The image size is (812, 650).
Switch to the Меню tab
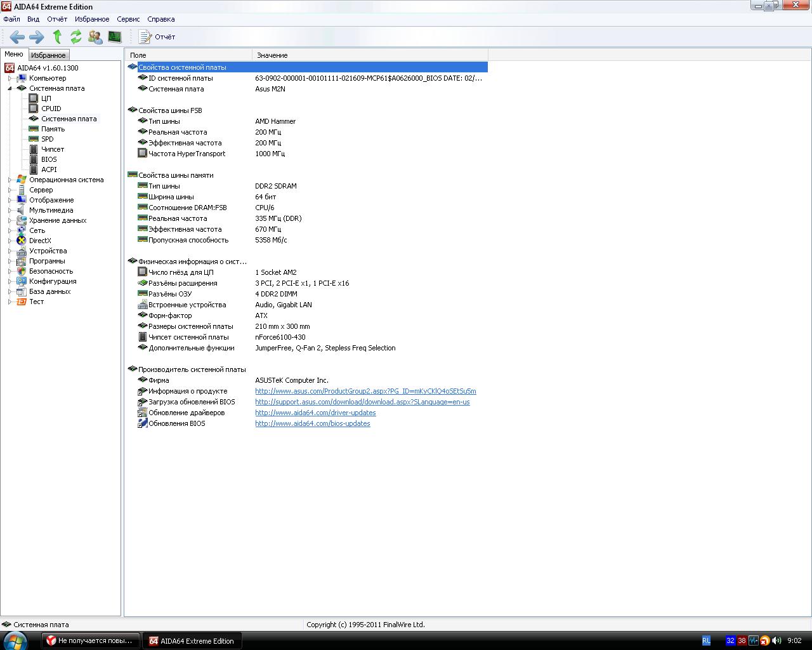pyautogui.click(x=14, y=55)
